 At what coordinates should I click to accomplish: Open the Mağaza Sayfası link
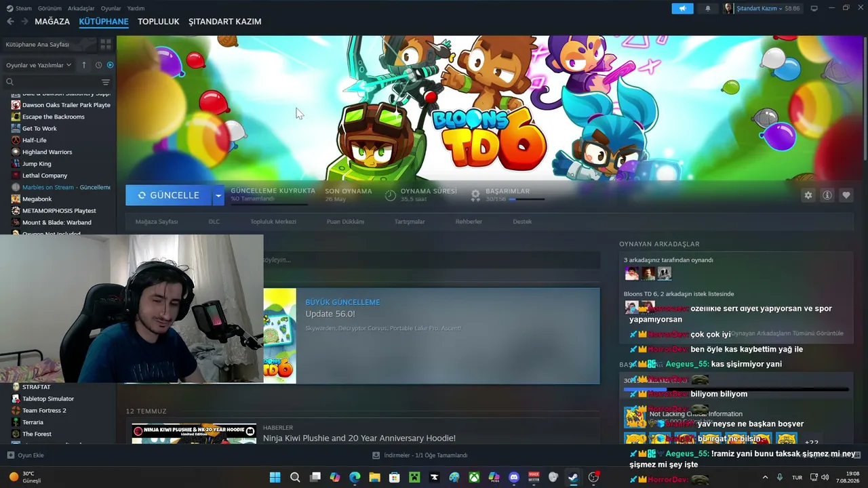point(157,222)
